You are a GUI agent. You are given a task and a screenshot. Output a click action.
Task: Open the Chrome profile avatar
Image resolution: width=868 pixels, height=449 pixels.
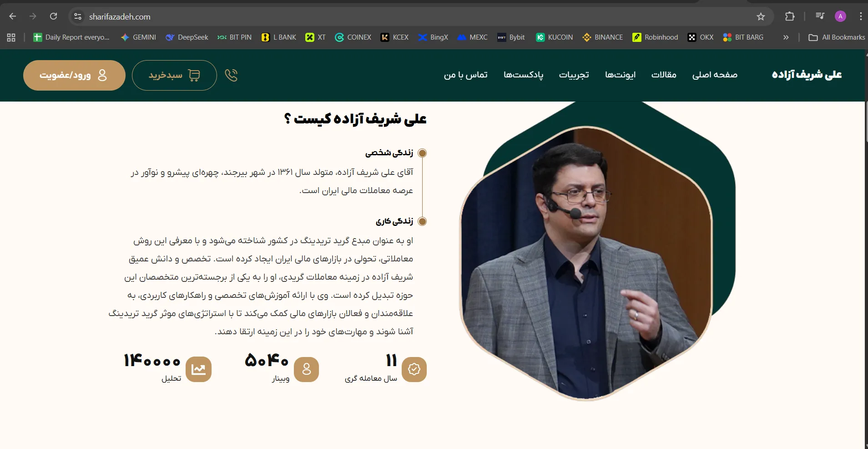click(840, 16)
